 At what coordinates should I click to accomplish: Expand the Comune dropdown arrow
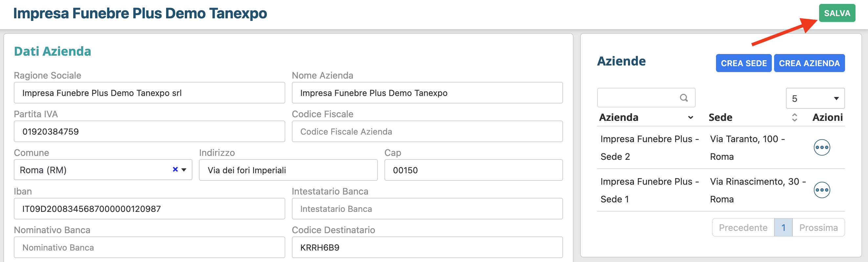coord(184,170)
